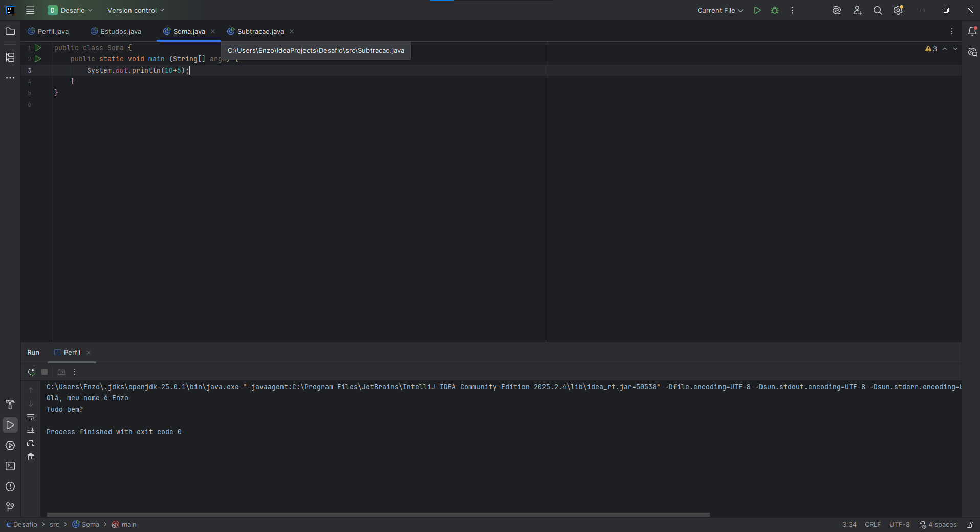Toggle read-only lock icon in status bar

point(970,525)
